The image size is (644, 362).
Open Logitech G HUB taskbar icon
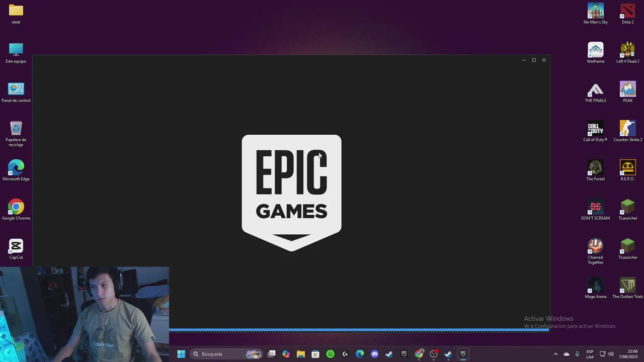345,354
